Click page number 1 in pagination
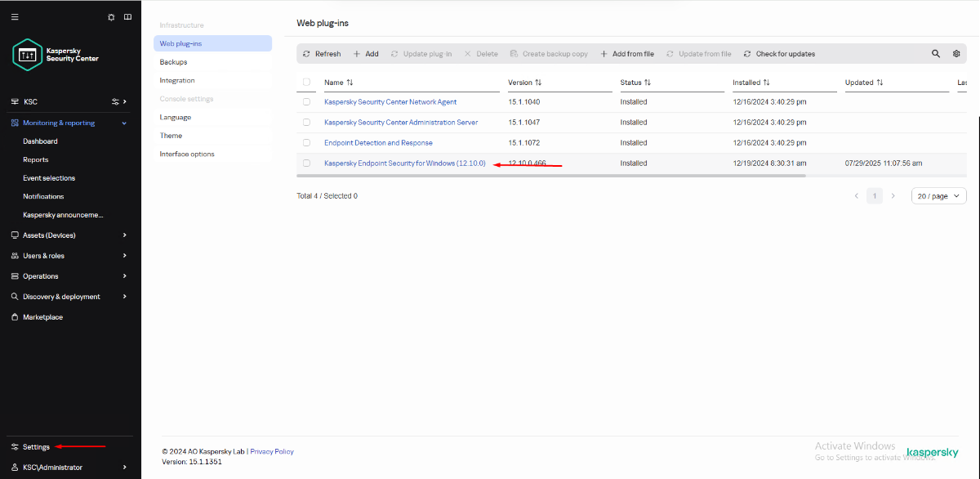The width and height of the screenshot is (980, 479). click(875, 196)
